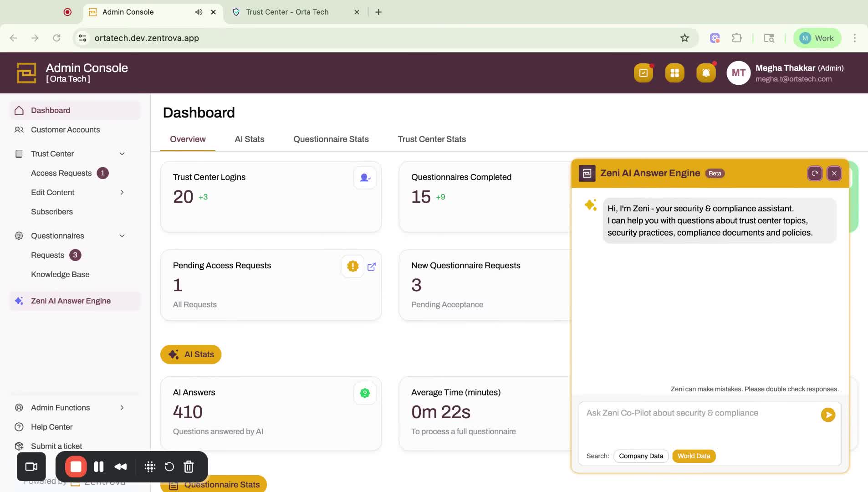Viewport: 868px width, 492px height.
Task: Open Dashboard in the sidebar
Action: [x=75, y=111]
